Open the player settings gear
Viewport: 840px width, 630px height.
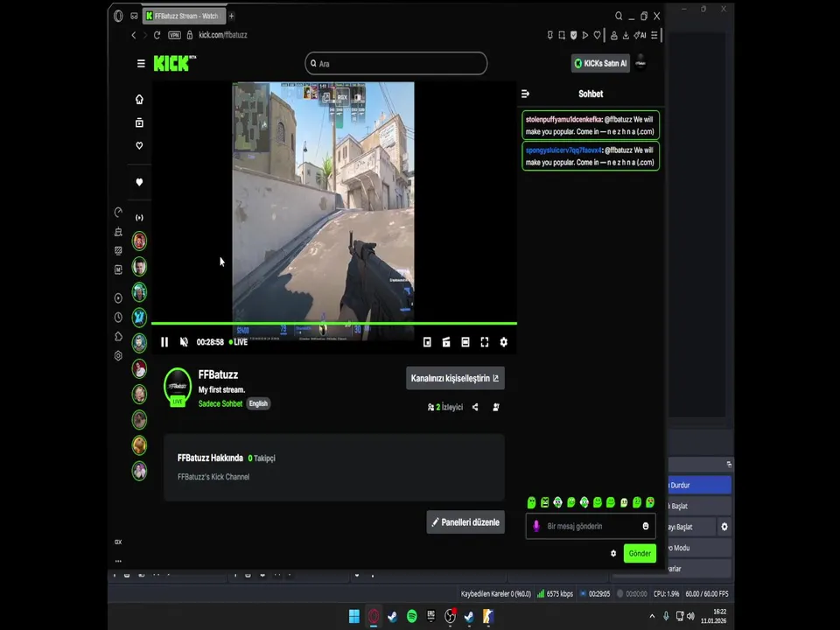pyautogui.click(x=504, y=342)
